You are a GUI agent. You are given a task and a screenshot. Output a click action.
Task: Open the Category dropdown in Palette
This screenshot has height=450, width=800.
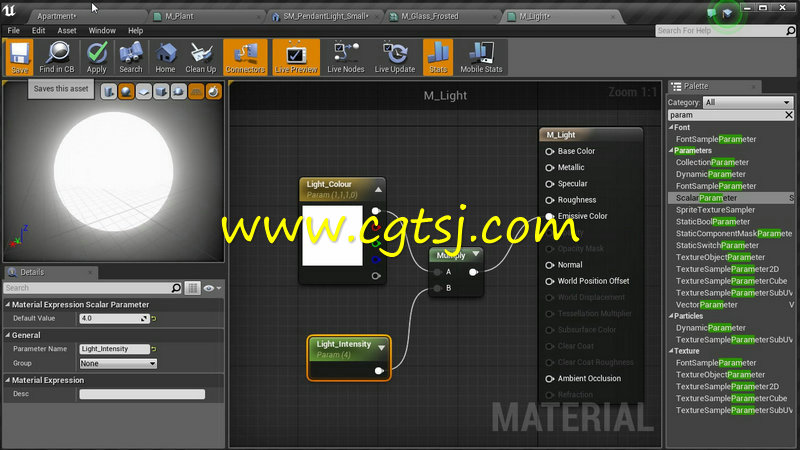pyautogui.click(x=747, y=103)
